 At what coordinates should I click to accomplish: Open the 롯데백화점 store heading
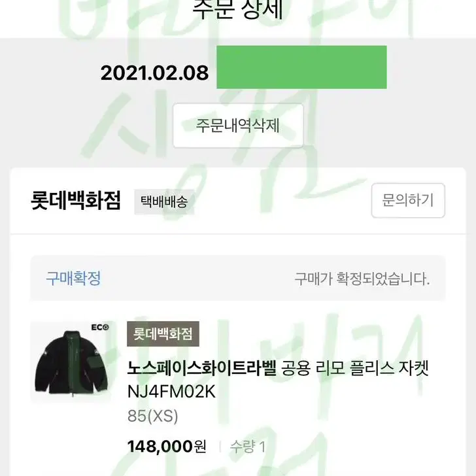click(x=76, y=201)
